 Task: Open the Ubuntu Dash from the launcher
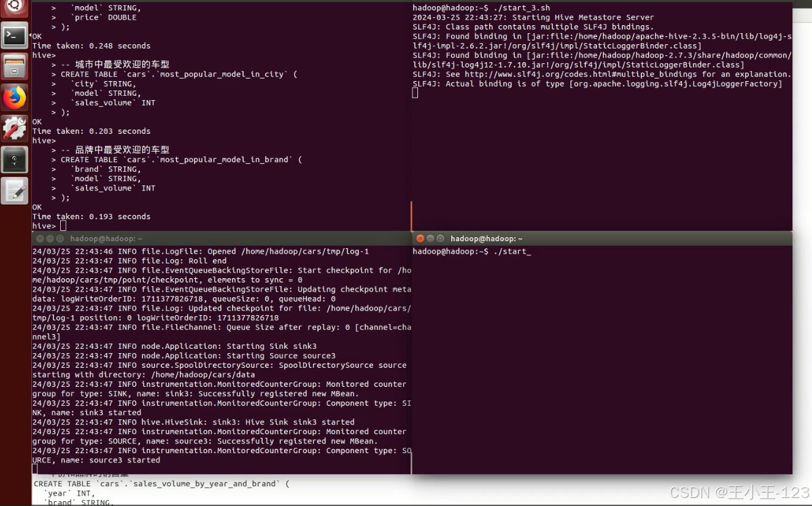(14, 7)
